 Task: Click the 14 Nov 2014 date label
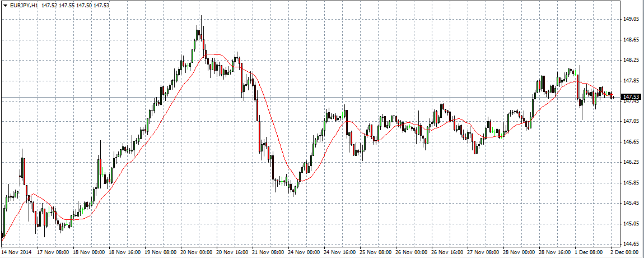(17, 253)
